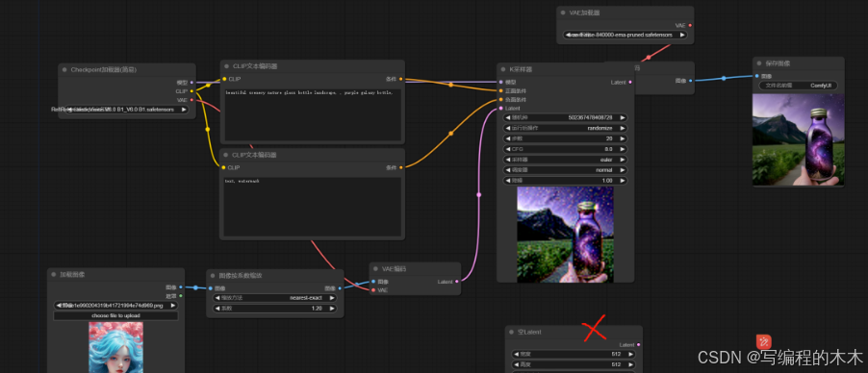The width and height of the screenshot is (868, 373).
Task: Collapse the K采样器 node via its title dot
Action: click(503, 70)
